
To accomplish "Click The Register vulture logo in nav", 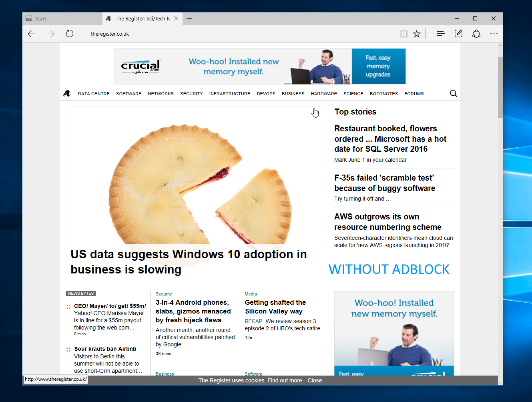I will pos(67,94).
